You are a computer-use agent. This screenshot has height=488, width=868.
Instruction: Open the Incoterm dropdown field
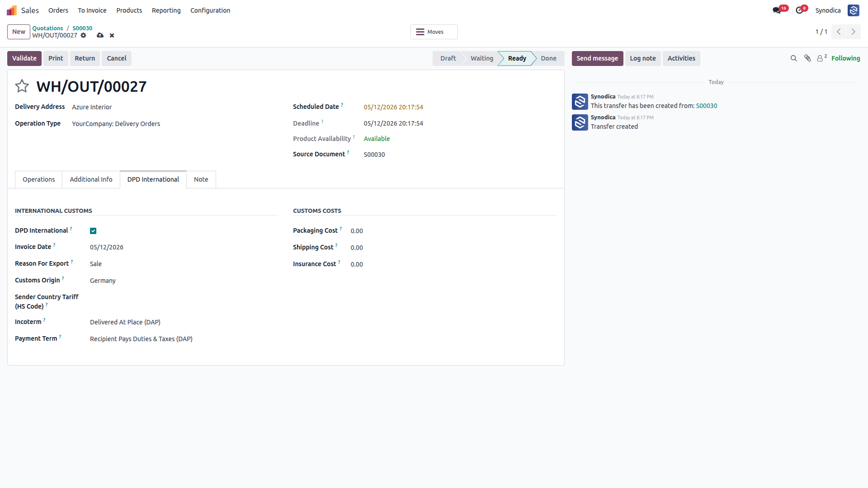(184, 322)
